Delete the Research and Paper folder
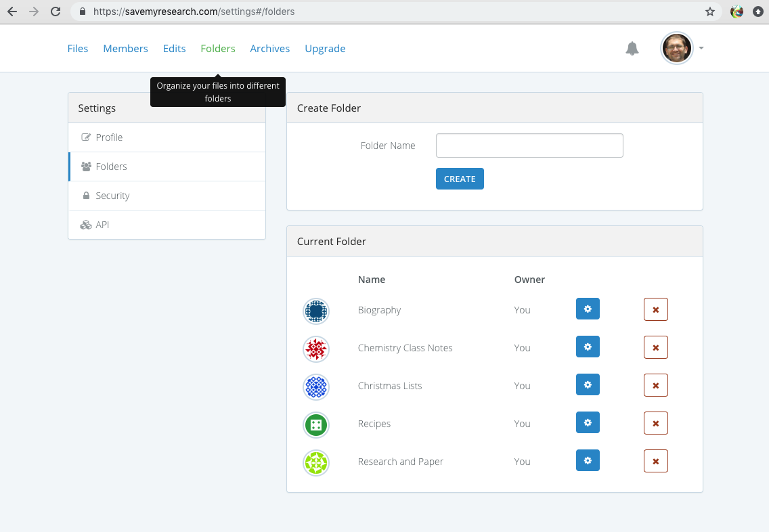The height and width of the screenshot is (532, 769). coord(656,461)
